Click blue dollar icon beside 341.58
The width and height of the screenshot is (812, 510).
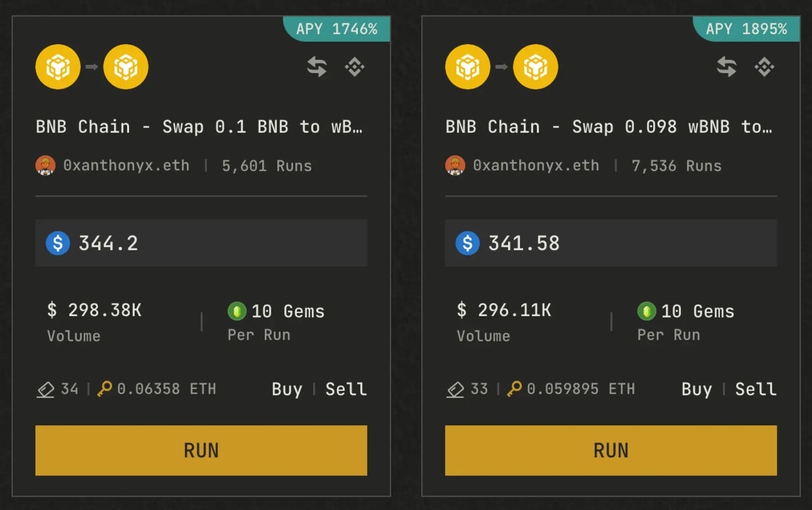coord(467,243)
